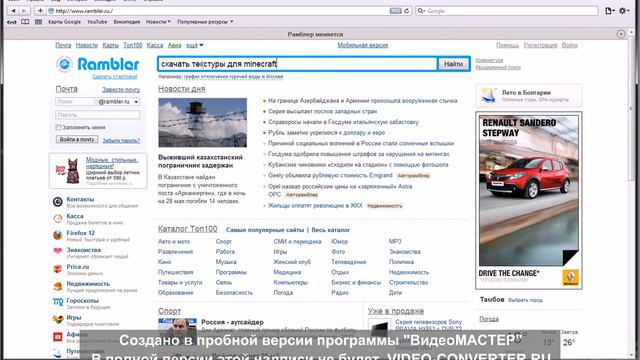Close the 'Рамблер меняется' notification bar
This screenshot has height=360, width=640.
tap(621, 34)
